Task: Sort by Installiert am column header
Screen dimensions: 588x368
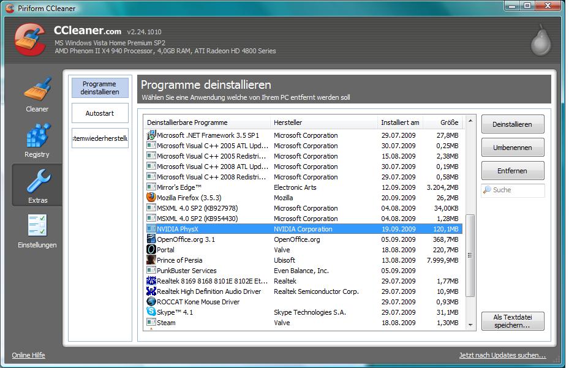Action: coord(400,122)
